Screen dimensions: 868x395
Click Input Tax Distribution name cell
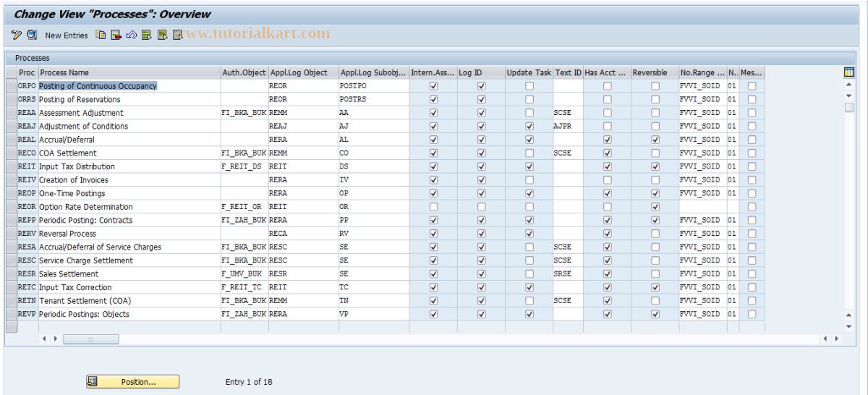click(x=129, y=166)
